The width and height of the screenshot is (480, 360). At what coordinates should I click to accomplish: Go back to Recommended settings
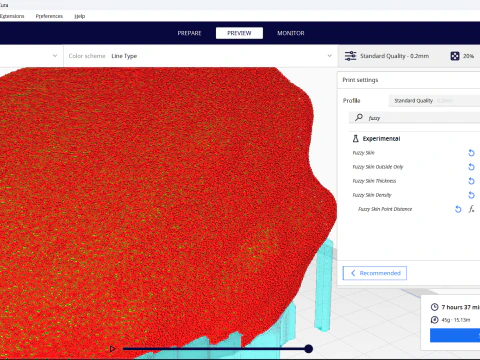374,273
